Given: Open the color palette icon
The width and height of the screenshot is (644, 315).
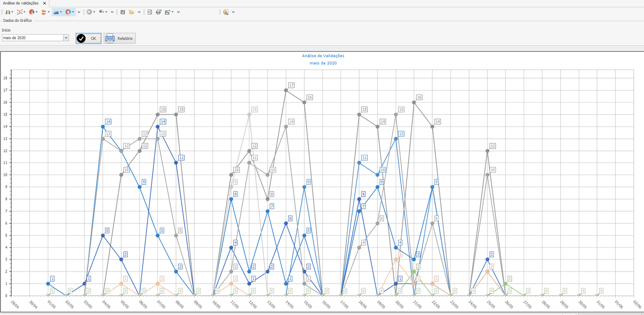Looking at the screenshot, I should (89, 12).
